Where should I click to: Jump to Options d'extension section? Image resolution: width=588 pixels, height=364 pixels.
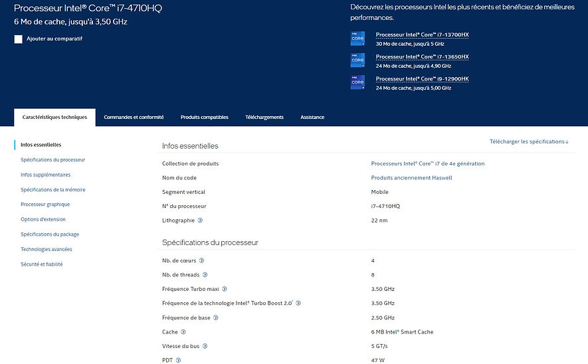(43, 219)
